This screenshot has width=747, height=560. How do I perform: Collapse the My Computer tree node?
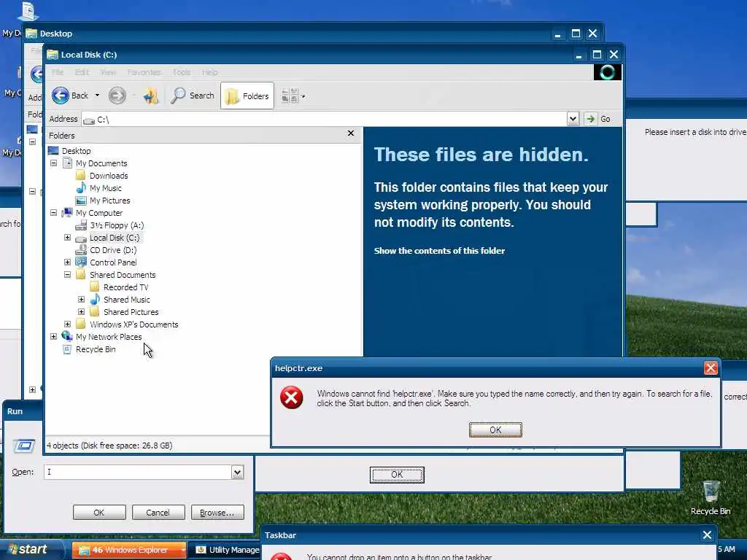(x=53, y=212)
